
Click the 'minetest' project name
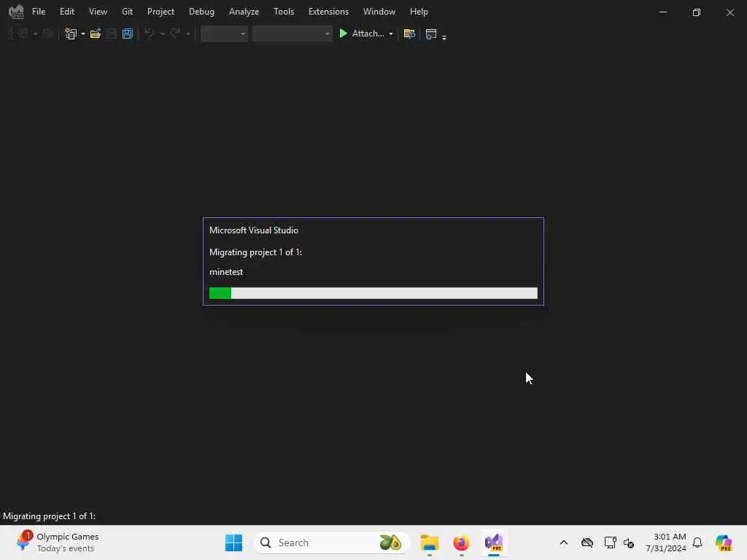226,272
